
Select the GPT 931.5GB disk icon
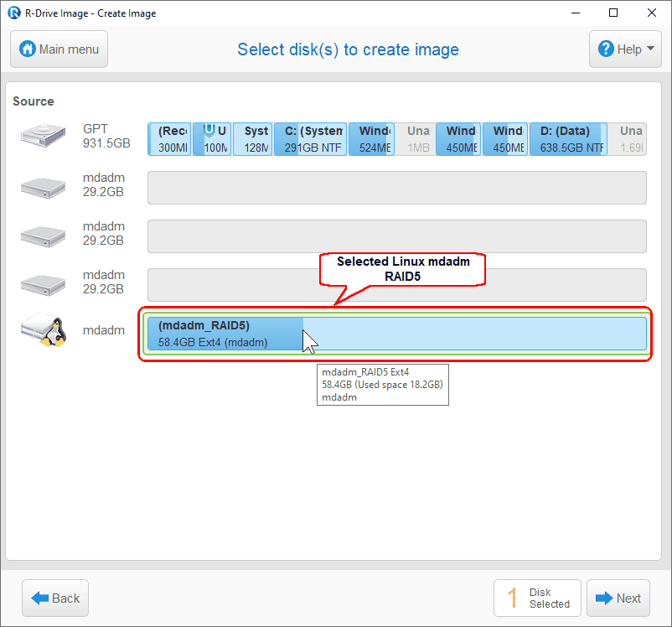[x=43, y=136]
